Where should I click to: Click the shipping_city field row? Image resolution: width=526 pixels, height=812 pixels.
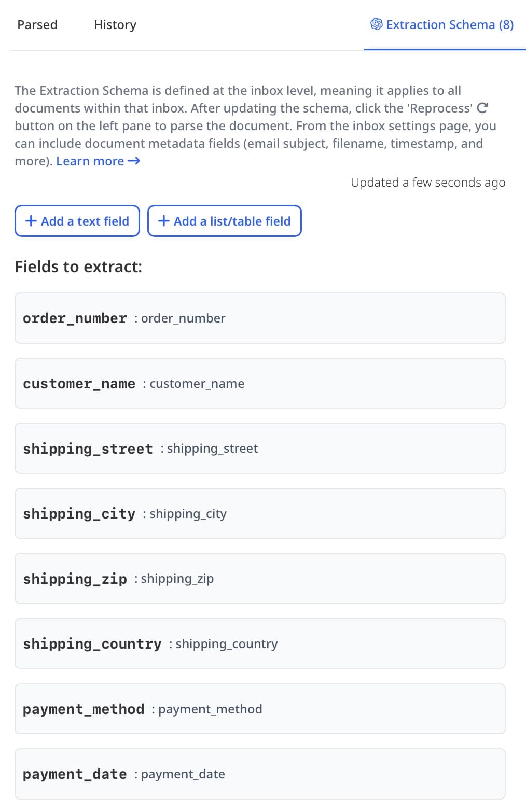[x=260, y=513]
